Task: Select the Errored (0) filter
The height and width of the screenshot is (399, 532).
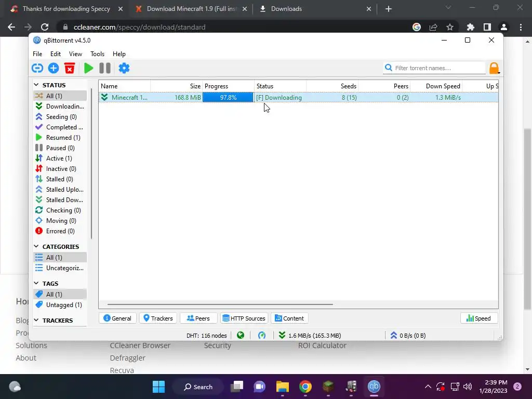Action: [x=60, y=231]
